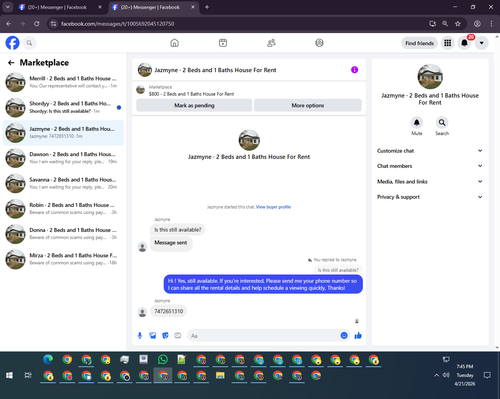Viewport: 500px width, 399px height.
Task: Click the taskbar volume icon
Action: 446,375
